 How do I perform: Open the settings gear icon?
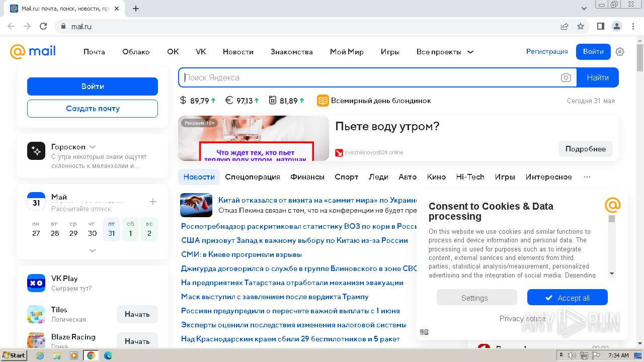click(x=620, y=52)
